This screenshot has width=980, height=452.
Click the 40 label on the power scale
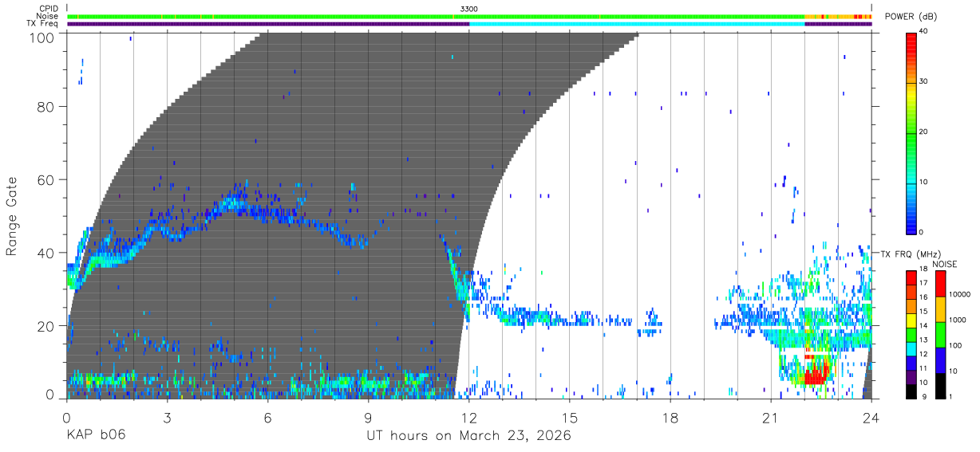[925, 31]
